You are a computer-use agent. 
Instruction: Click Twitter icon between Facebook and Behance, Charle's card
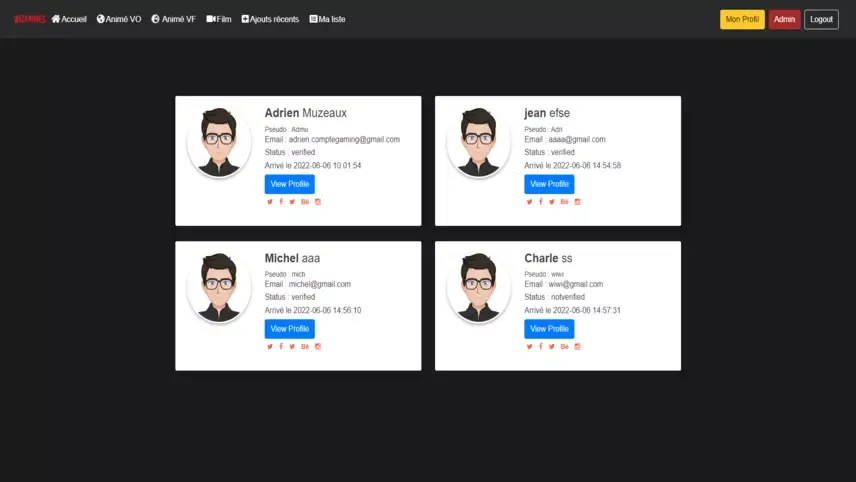(x=551, y=346)
